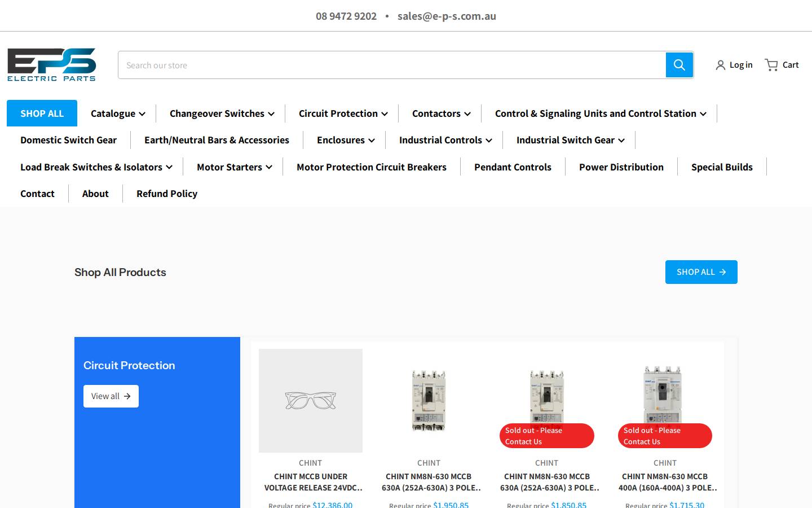The image size is (812, 508).
Task: Open the glasses placeholder product image
Action: click(311, 401)
